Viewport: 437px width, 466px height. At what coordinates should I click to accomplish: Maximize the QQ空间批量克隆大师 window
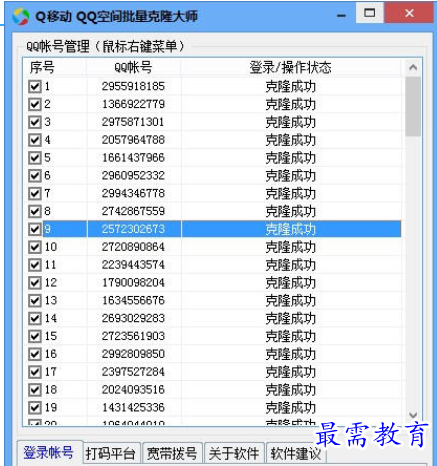[369, 13]
